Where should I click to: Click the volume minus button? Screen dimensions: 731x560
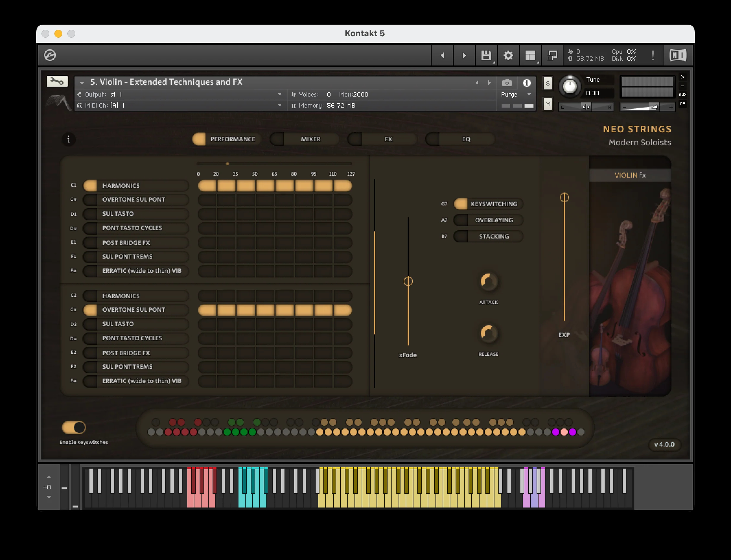tap(625, 107)
